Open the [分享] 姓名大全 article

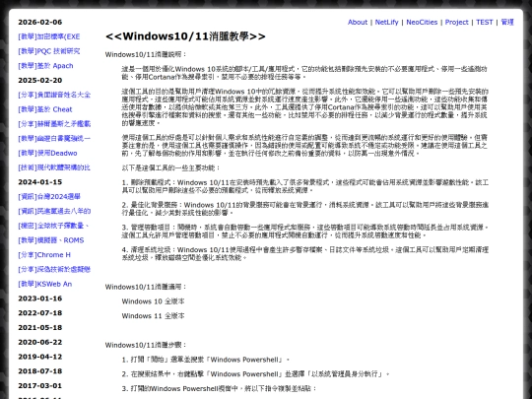pyautogui.click(x=54, y=95)
